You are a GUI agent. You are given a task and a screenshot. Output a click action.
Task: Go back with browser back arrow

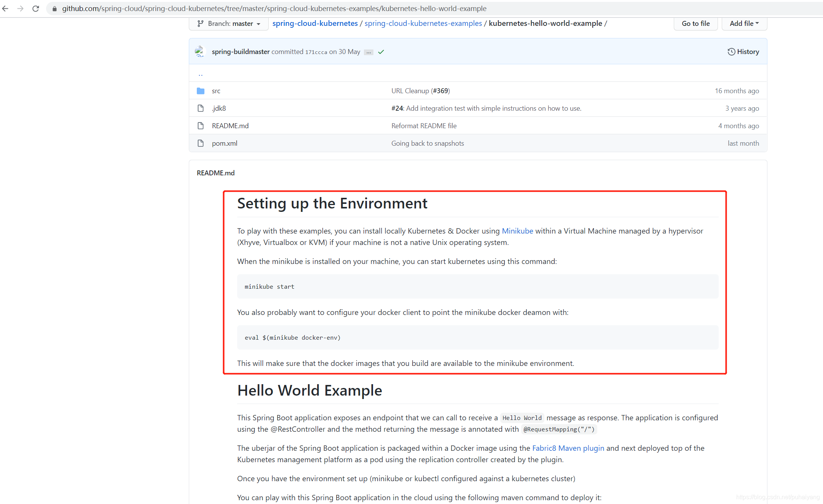point(5,8)
